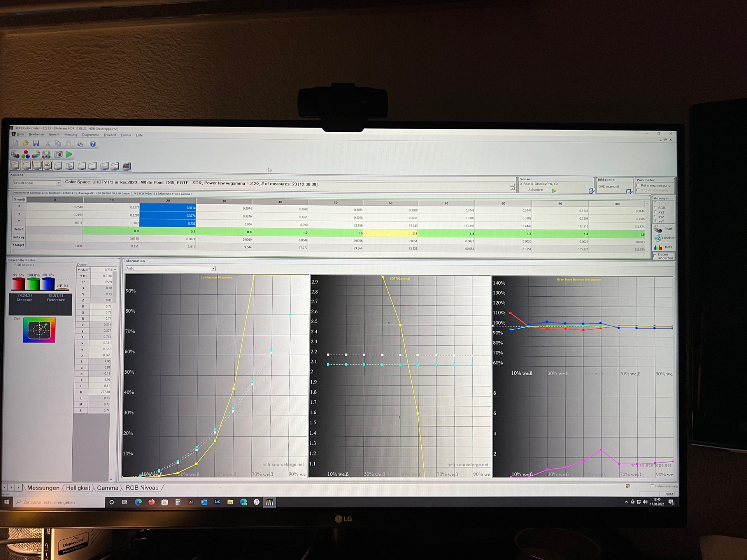The image size is (747, 560).
Task: Click the save (floppy disk) icon
Action: (36, 143)
